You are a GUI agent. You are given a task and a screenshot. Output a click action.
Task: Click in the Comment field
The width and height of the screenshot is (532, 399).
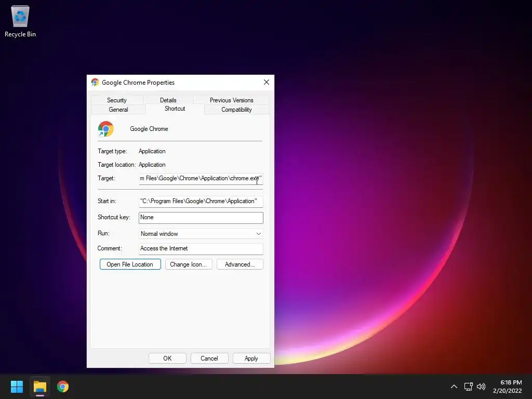201,249
